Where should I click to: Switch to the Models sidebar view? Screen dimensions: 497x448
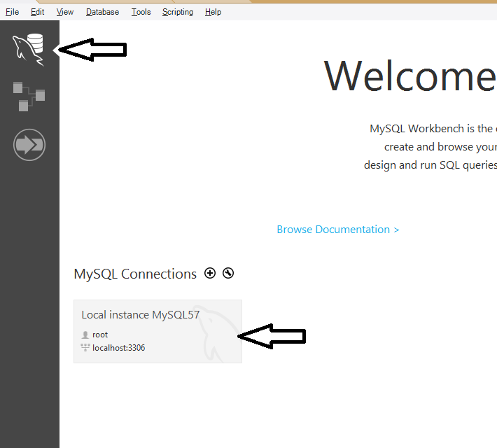29,96
